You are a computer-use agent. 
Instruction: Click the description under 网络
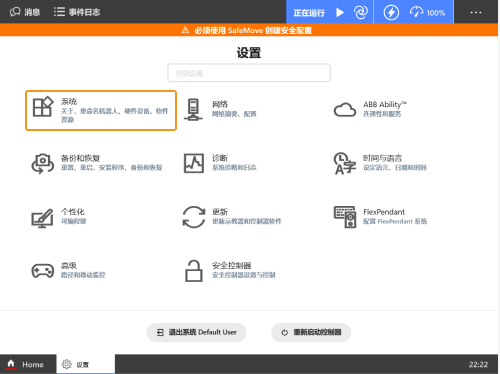coord(234,114)
